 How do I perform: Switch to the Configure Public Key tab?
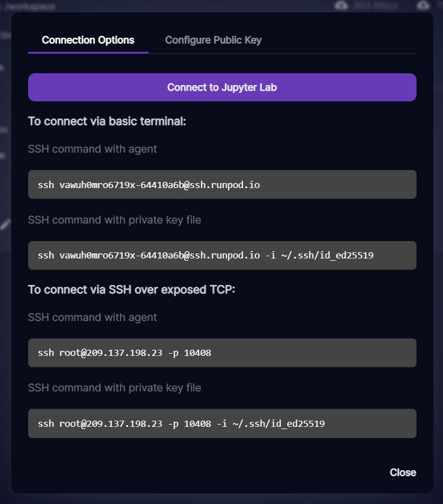213,40
